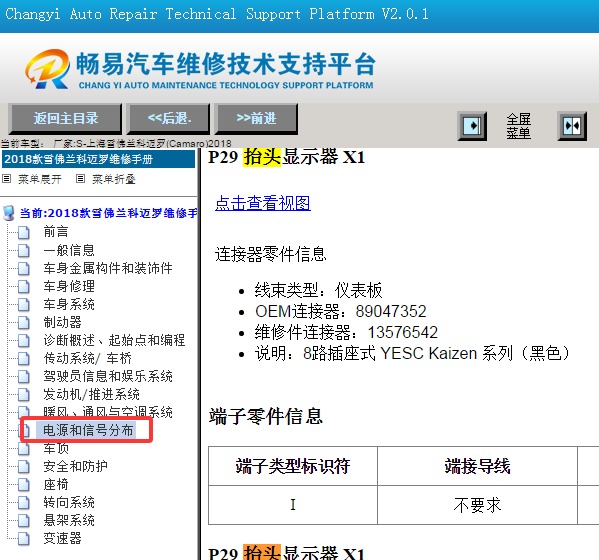The image size is (599, 560).
Task: Open the 安全和防护 tree item
Action: click(75, 466)
